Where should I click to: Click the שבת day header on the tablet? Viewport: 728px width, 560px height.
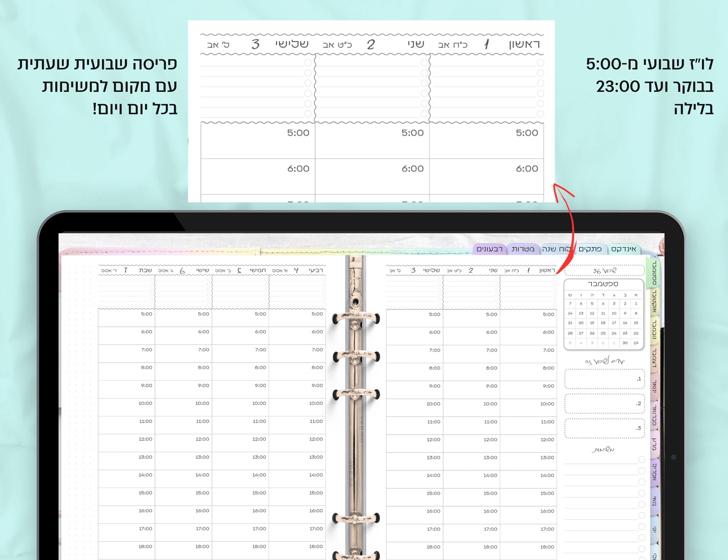(146, 270)
